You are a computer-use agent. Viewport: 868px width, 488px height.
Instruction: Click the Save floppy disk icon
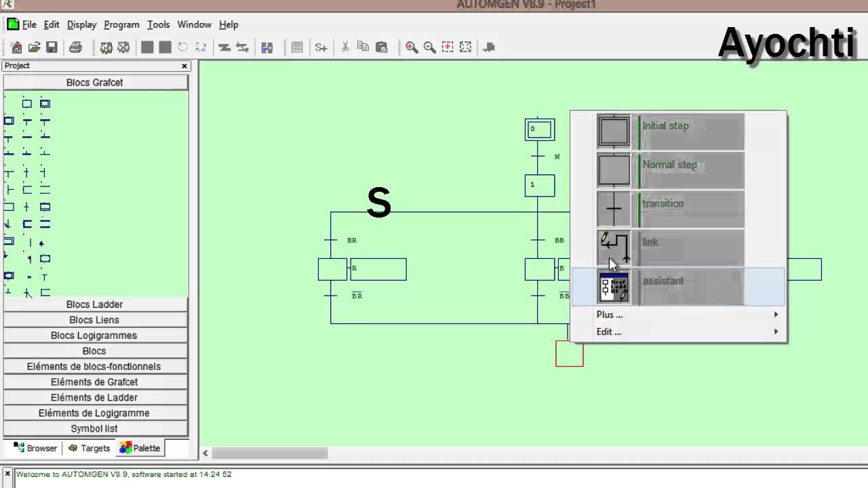(x=52, y=47)
